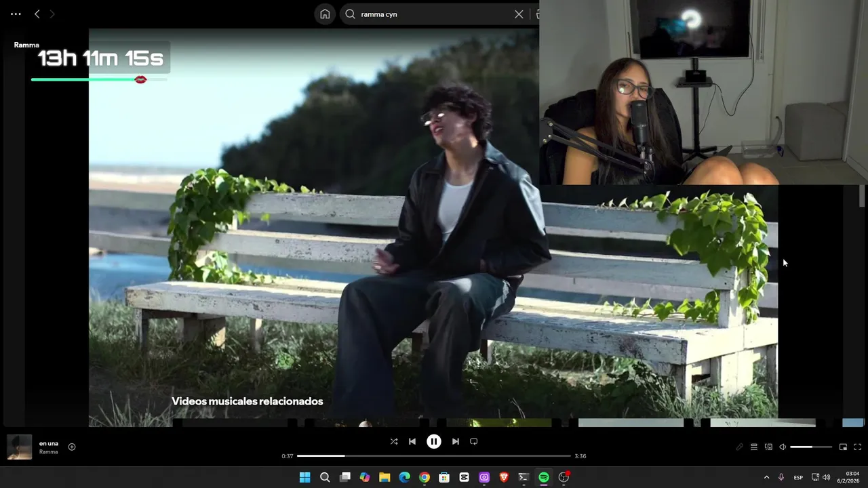Adjust the Spotify volume slider
The width and height of the screenshot is (868, 488).
811,447
